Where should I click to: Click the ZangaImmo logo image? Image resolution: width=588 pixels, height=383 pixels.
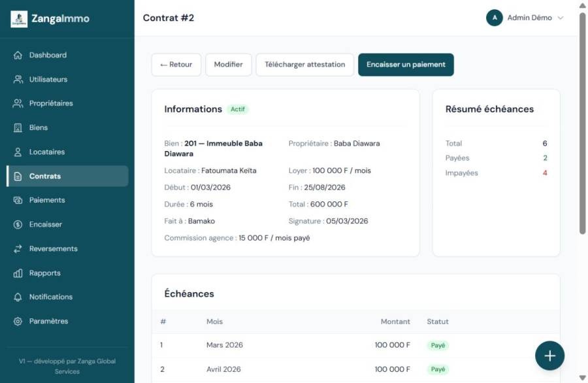[19, 19]
